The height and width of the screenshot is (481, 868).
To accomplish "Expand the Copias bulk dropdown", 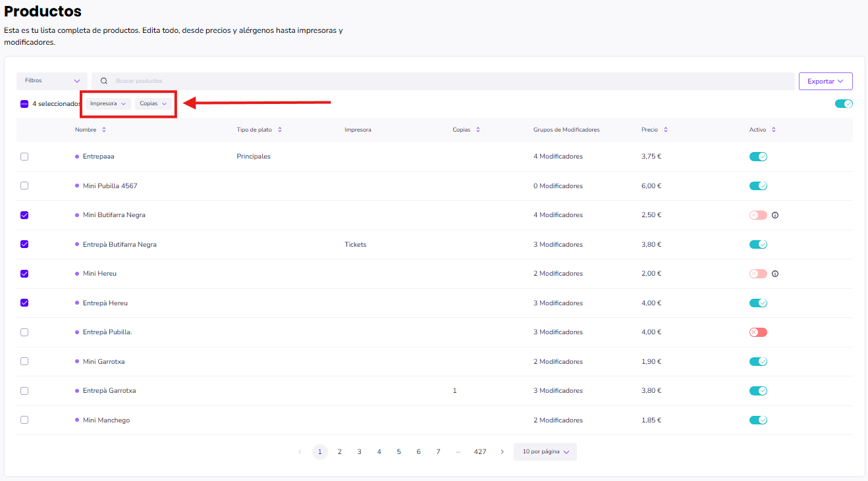I will (153, 103).
